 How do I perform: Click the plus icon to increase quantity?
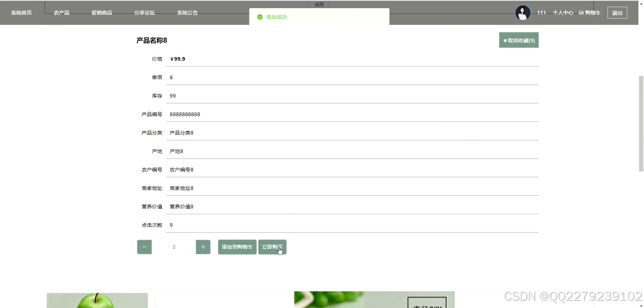(203, 247)
